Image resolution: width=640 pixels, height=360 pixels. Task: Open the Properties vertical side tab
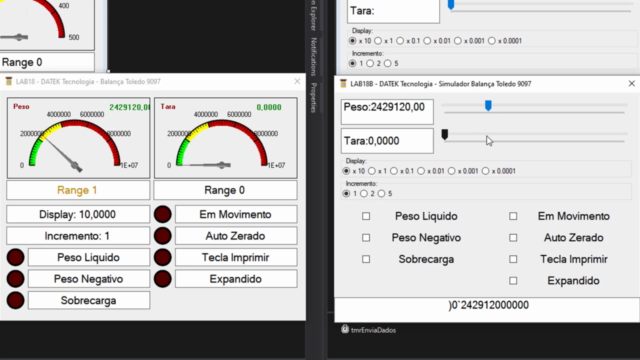(x=313, y=98)
